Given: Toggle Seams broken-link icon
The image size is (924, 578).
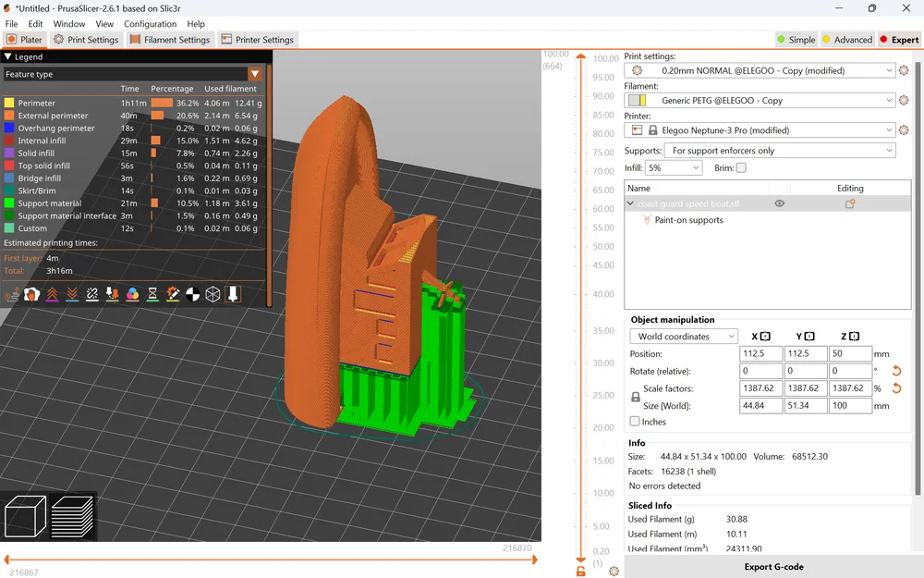Looking at the screenshot, I should click(91, 294).
